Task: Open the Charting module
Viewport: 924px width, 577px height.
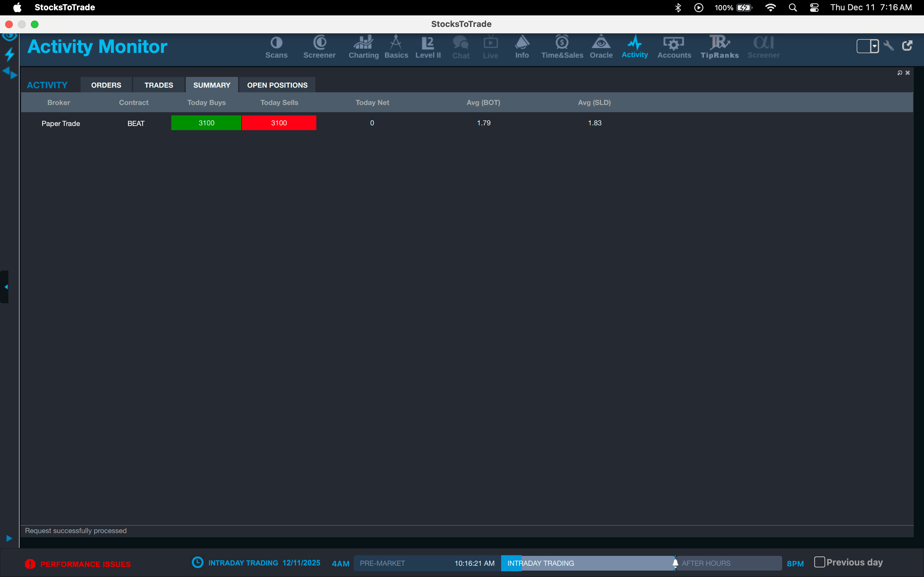Action: click(363, 47)
